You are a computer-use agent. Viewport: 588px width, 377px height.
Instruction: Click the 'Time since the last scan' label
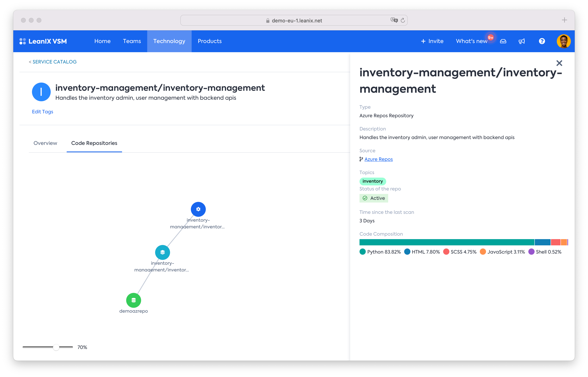387,212
